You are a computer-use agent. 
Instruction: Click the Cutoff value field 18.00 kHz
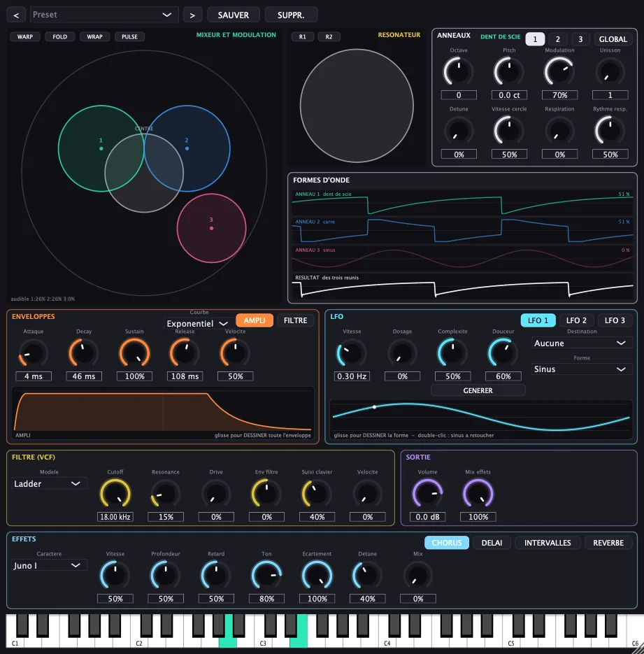tap(115, 517)
